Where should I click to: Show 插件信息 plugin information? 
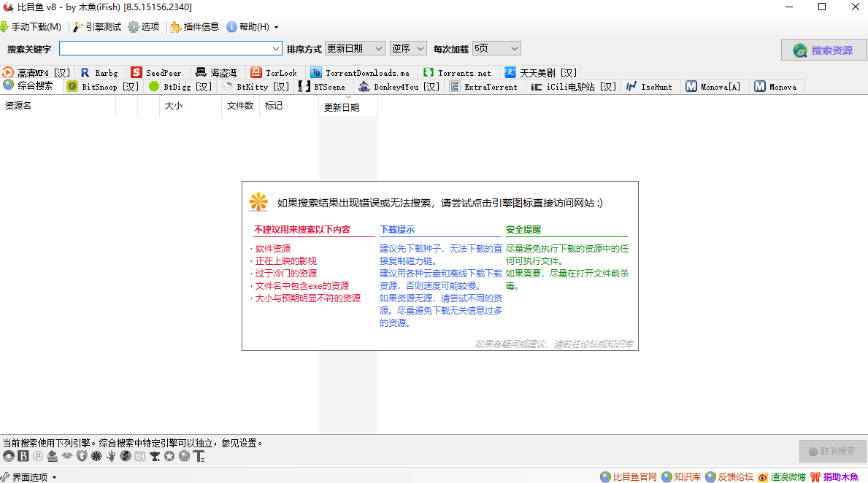coord(195,26)
